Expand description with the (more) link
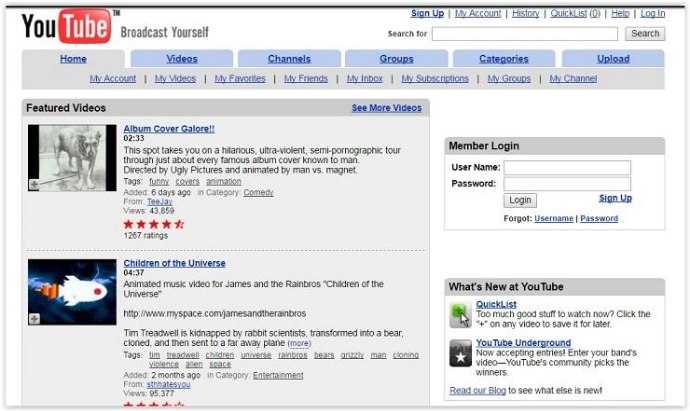The image size is (690, 411). pyautogui.click(x=299, y=343)
